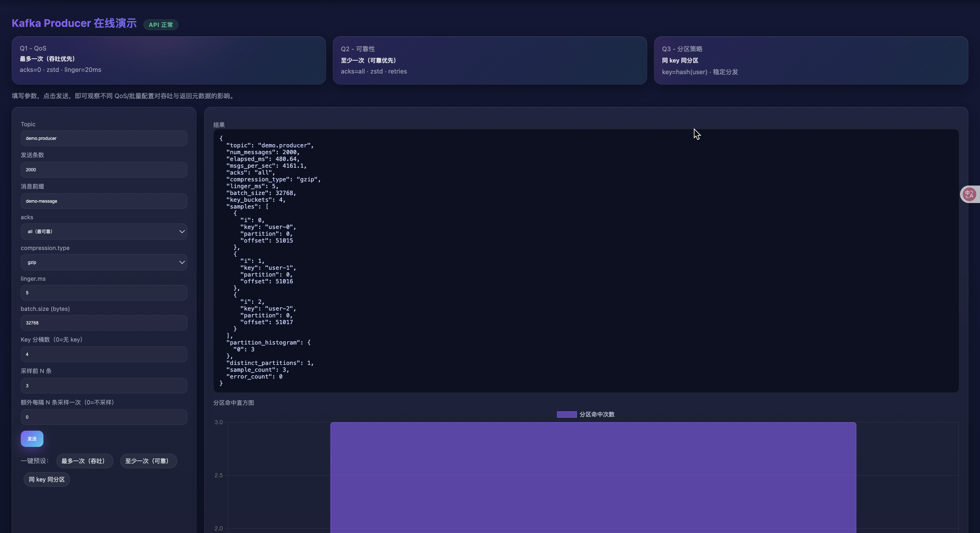Click the Topic input field
980x533 pixels.
pos(103,138)
